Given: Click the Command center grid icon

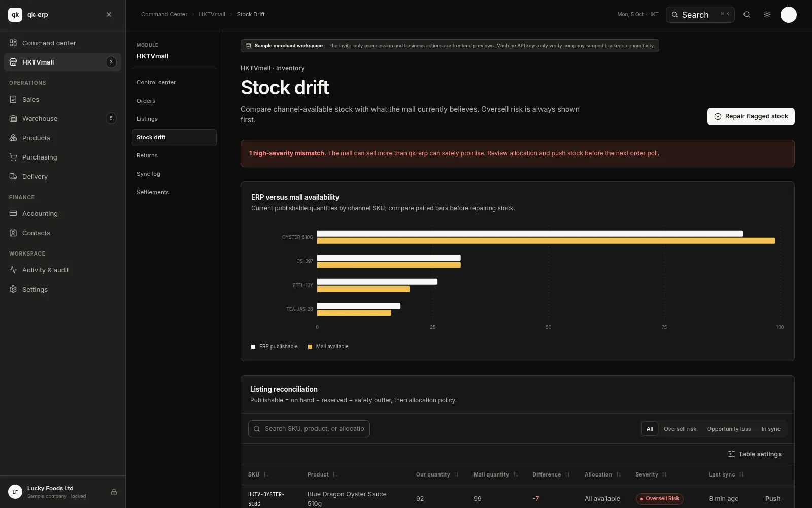Looking at the screenshot, I should [x=13, y=43].
